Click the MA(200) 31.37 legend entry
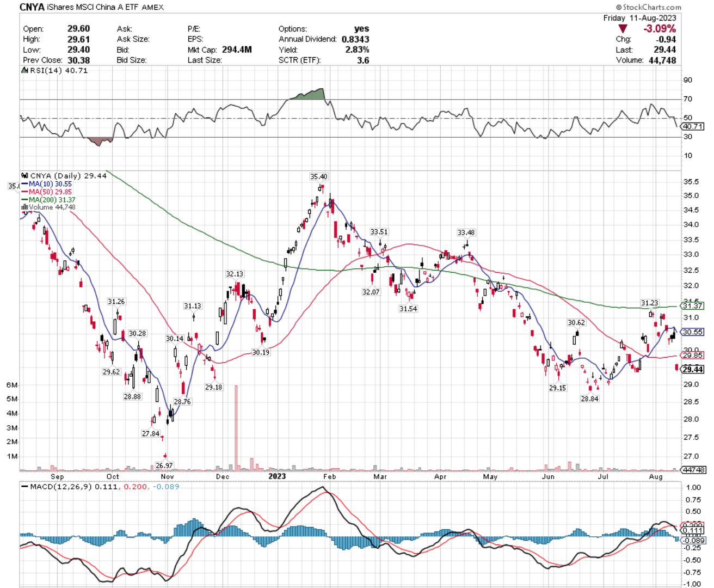Image resolution: width=714 pixels, height=588 pixels. [48, 200]
